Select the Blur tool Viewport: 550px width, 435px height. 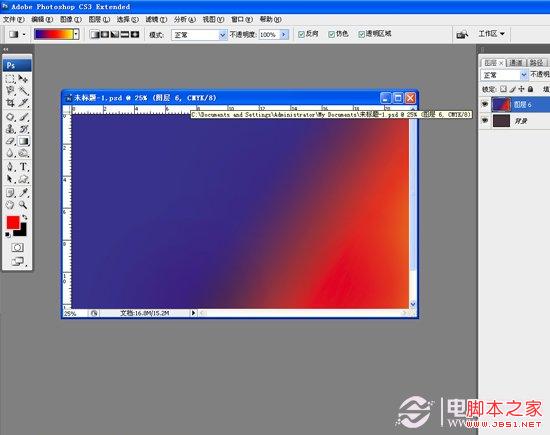[10, 153]
